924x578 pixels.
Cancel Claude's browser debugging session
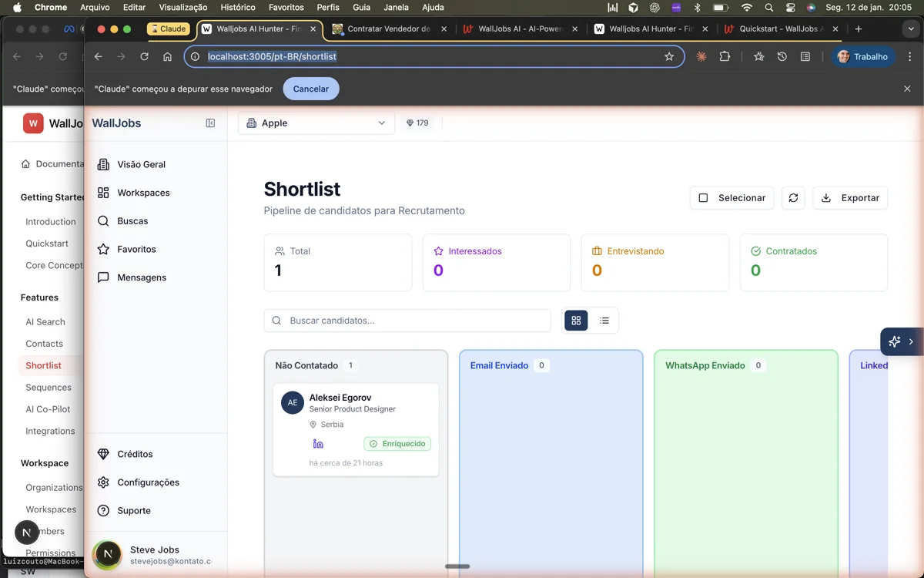310,89
